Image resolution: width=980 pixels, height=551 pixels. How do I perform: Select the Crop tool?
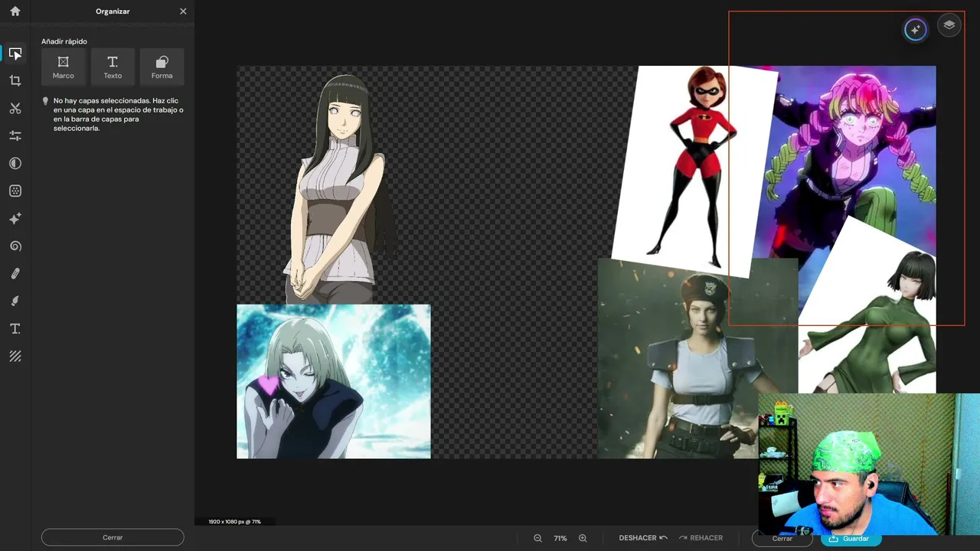point(15,80)
